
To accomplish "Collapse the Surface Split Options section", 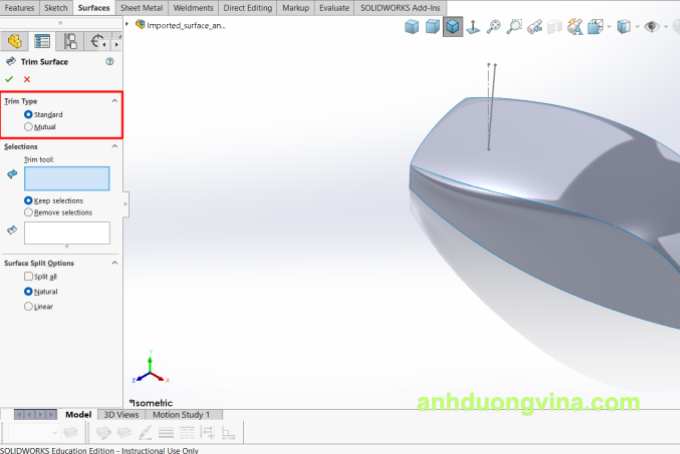I will tap(114, 263).
